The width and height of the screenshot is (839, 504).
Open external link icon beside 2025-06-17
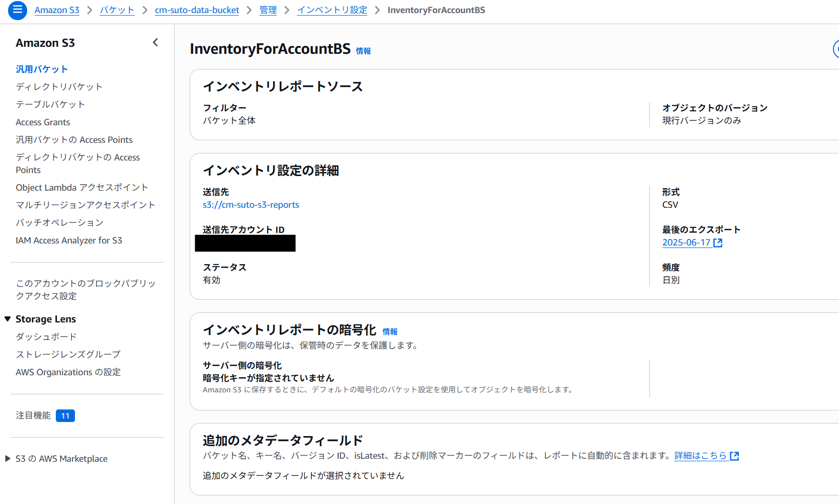718,242
